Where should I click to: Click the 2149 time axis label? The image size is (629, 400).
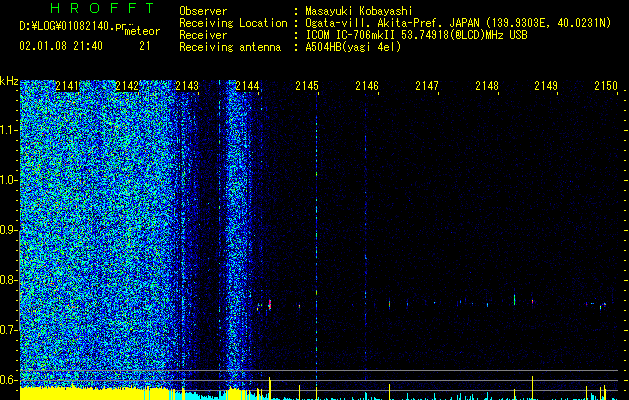pos(546,86)
